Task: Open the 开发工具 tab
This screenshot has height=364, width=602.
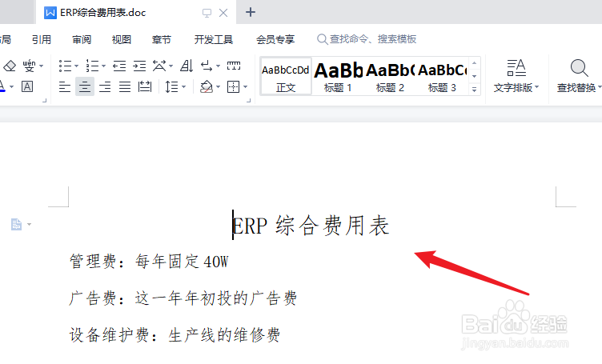Action: (x=214, y=39)
